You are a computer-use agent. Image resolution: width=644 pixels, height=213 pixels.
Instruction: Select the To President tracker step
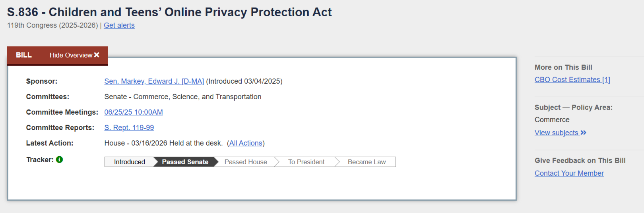[306, 162]
